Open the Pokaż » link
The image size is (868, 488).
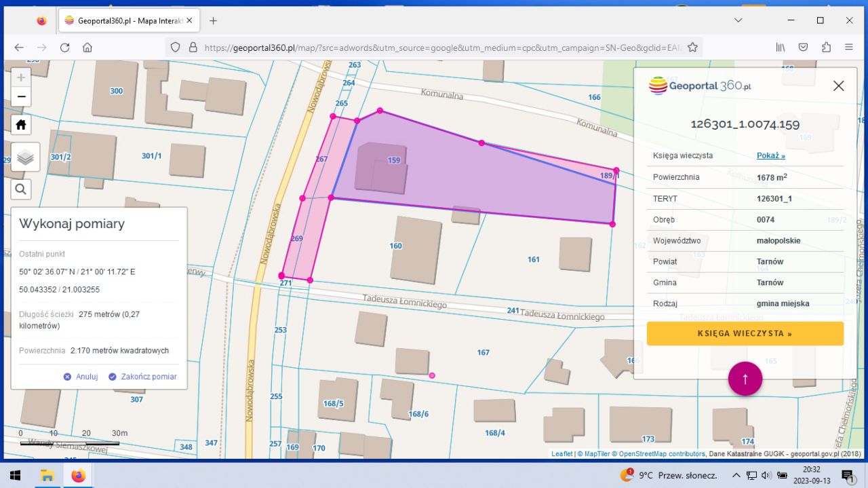pos(770,155)
